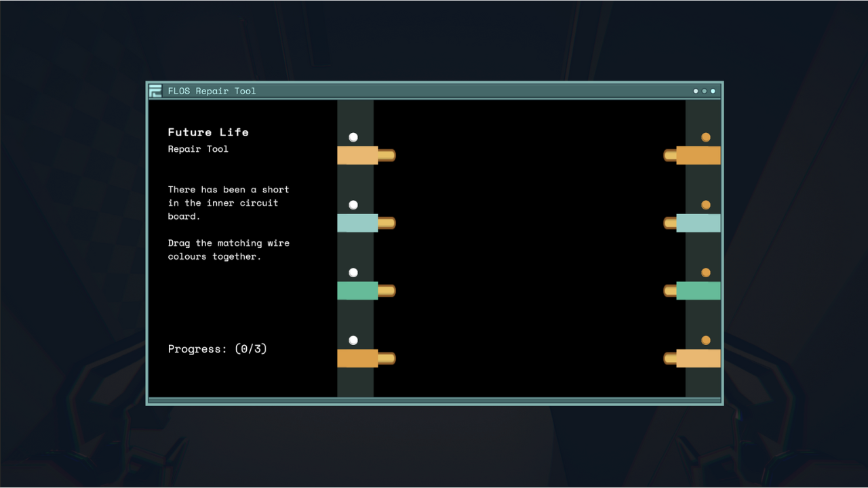Screen dimensions: 868x488
Task: Click the orange dot above the right green wire
Action: pyautogui.click(x=706, y=272)
